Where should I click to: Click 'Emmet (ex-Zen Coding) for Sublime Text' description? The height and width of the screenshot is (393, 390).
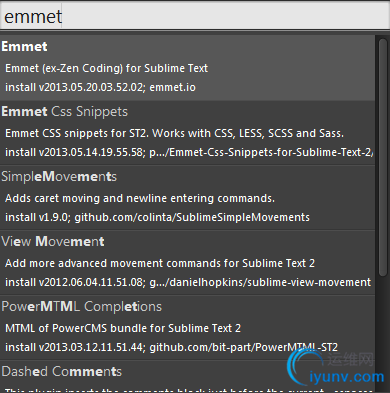click(x=106, y=68)
